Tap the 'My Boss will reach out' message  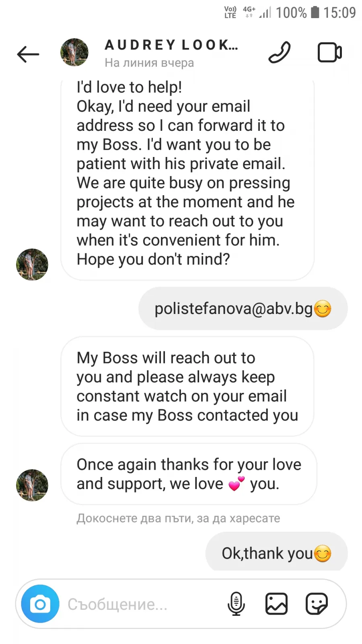click(187, 386)
